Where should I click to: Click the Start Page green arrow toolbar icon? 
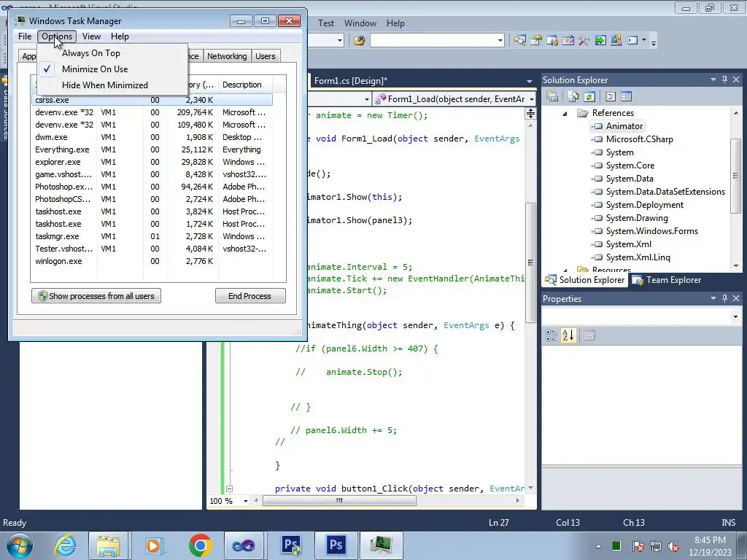[600, 41]
